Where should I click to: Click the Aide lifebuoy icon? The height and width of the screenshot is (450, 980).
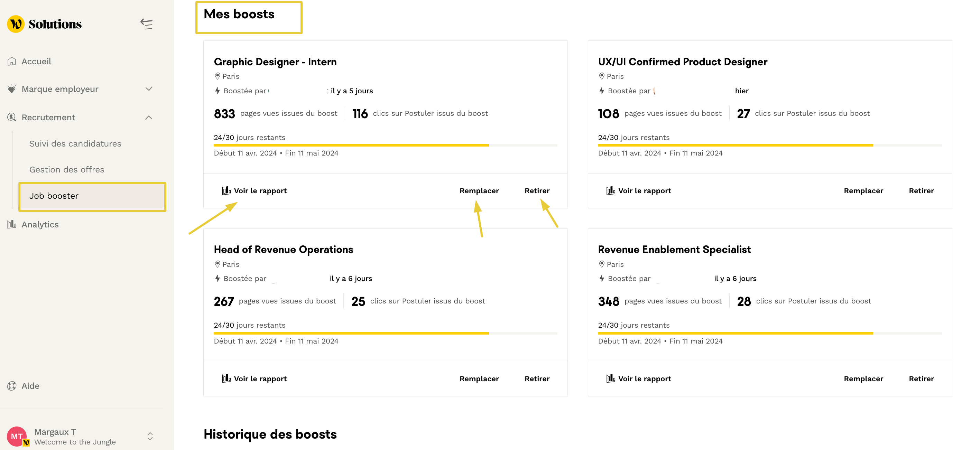click(x=12, y=386)
